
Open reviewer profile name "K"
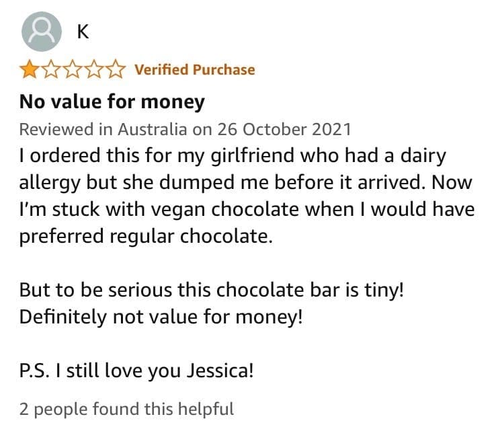coord(83,31)
